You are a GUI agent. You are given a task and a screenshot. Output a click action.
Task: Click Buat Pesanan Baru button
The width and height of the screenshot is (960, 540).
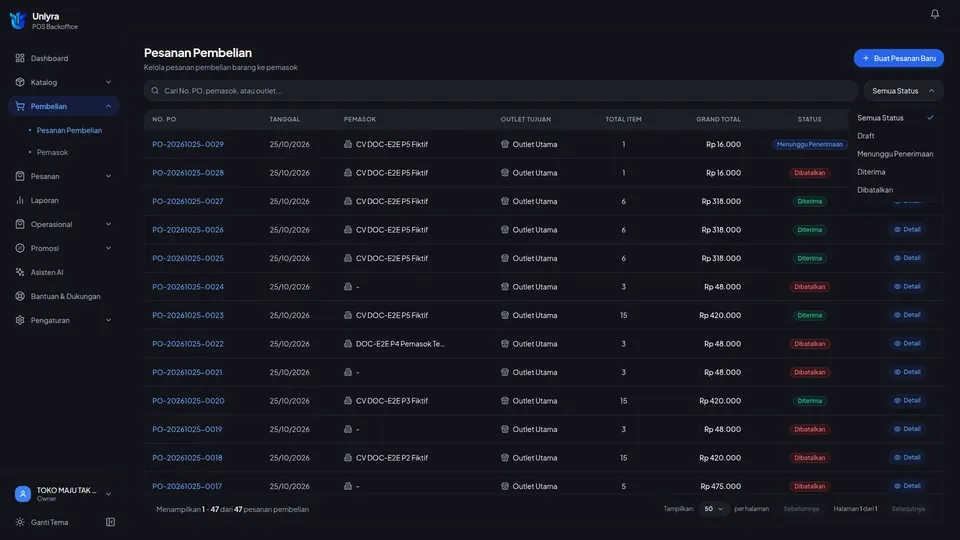click(x=898, y=58)
